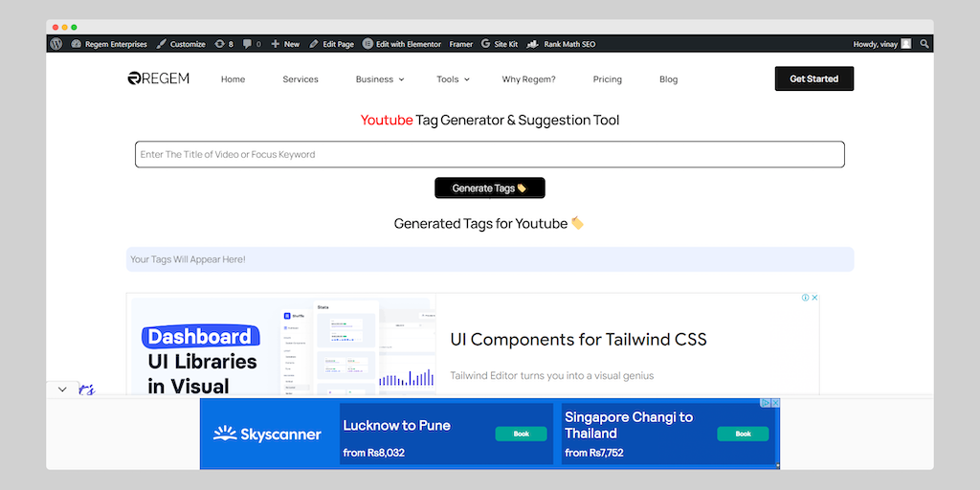
Task: Open the Why Regem? page
Action: click(528, 79)
